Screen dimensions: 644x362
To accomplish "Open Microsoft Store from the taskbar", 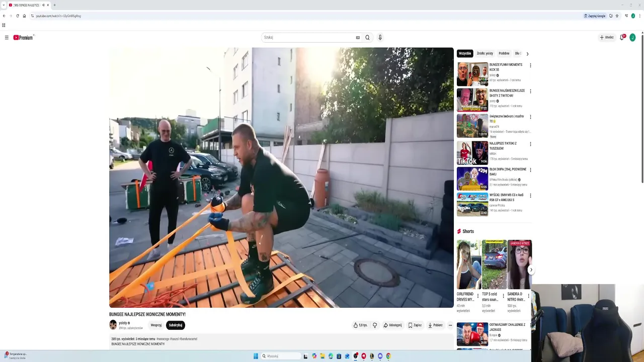I will 339,356.
